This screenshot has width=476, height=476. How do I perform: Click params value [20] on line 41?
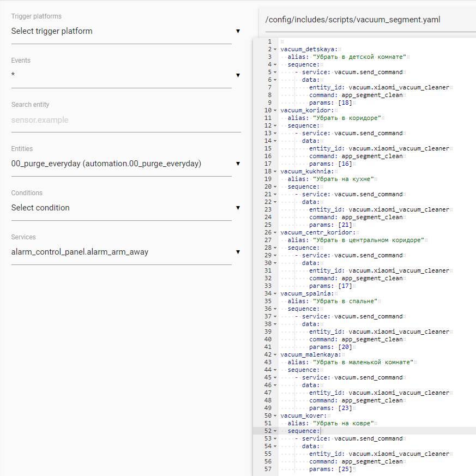pyautogui.click(x=345, y=347)
